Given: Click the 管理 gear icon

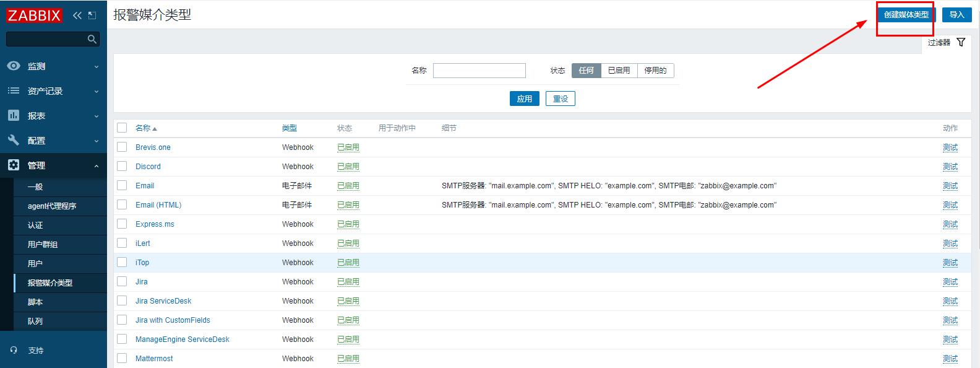Looking at the screenshot, I should point(14,165).
